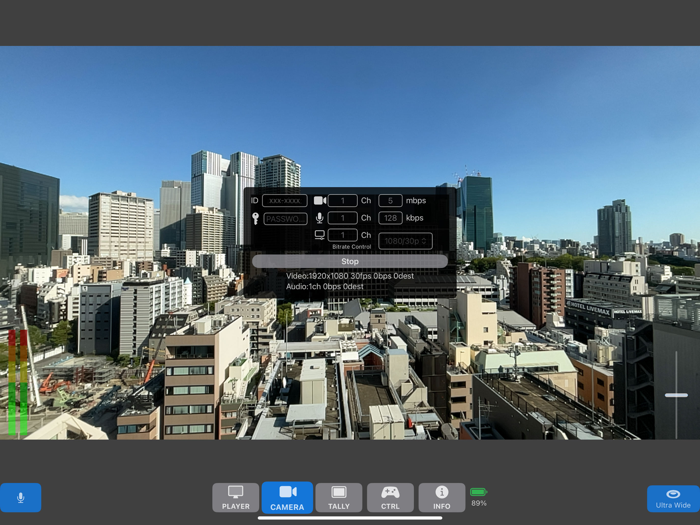This screenshot has height=525, width=700.
Task: Tap the blue microphone button
Action: pos(21,497)
